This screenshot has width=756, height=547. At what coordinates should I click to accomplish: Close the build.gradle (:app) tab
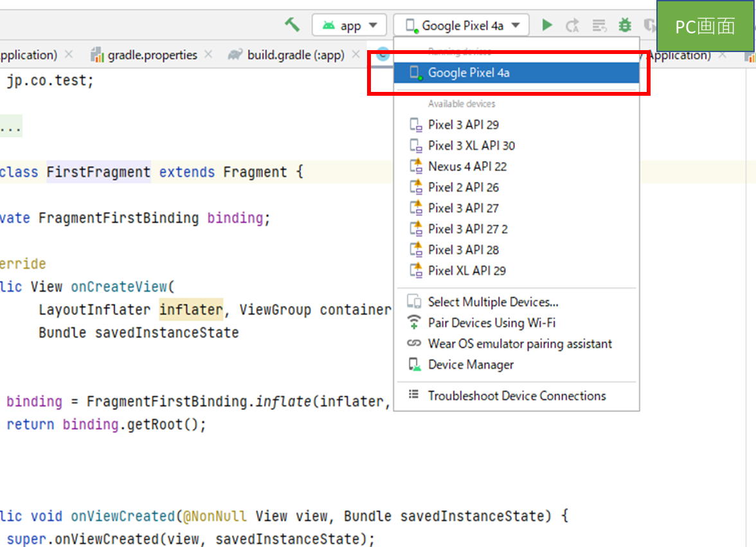tap(356, 55)
